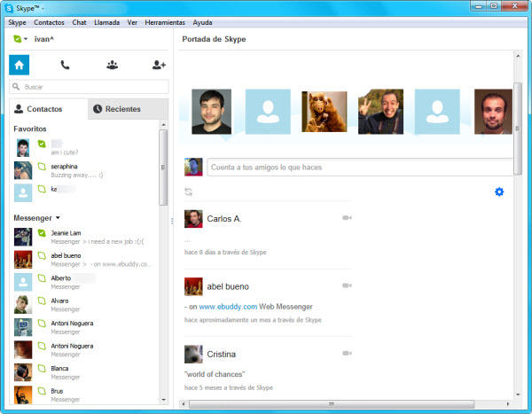
Task: Open the phone dial pad icon
Action: point(65,65)
